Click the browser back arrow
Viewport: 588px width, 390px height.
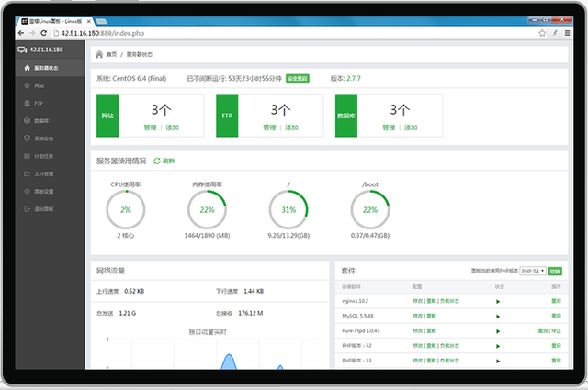[21, 33]
